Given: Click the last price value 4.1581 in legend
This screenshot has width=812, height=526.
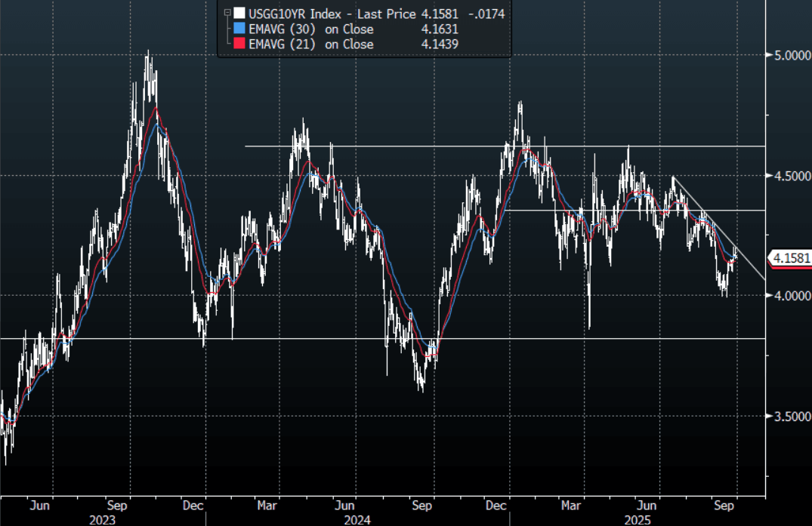Looking at the screenshot, I should tap(440, 13).
